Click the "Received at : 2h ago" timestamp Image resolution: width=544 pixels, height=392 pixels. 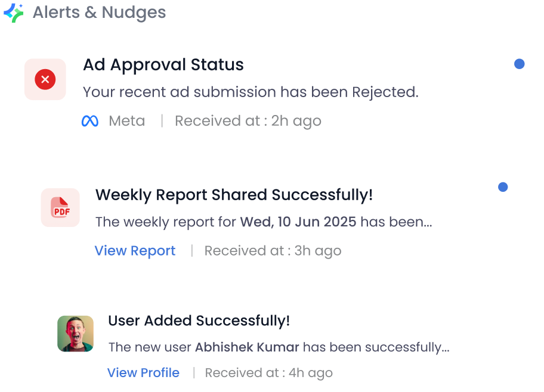pos(248,122)
